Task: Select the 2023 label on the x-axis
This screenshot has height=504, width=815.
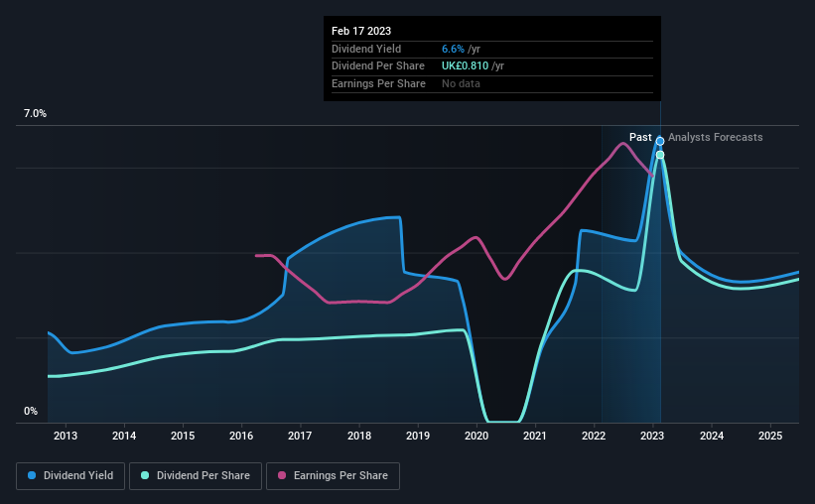Action: point(652,436)
